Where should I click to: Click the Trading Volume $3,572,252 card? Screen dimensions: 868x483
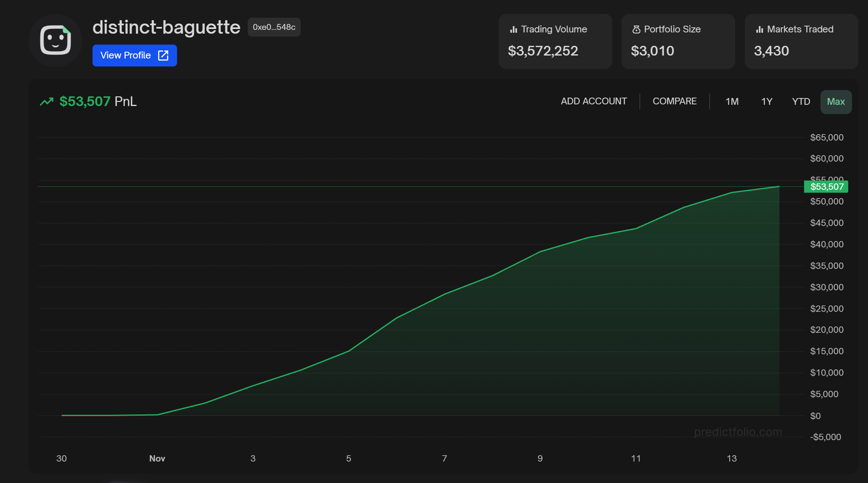pos(555,42)
